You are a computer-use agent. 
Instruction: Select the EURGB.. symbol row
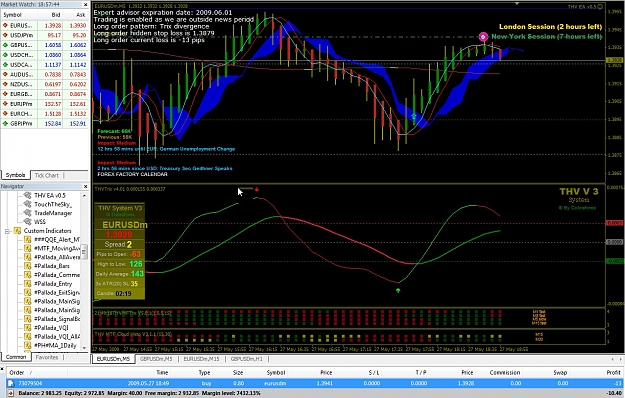click(44, 94)
